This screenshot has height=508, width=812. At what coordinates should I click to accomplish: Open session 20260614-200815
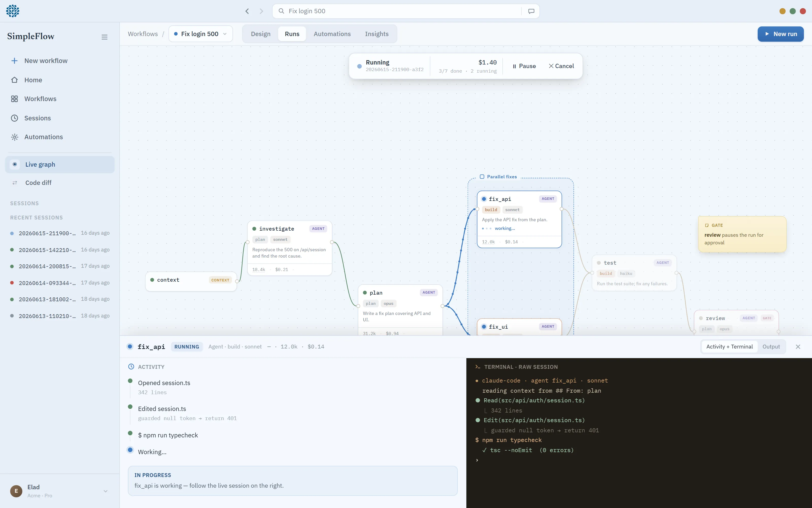[x=60, y=266]
